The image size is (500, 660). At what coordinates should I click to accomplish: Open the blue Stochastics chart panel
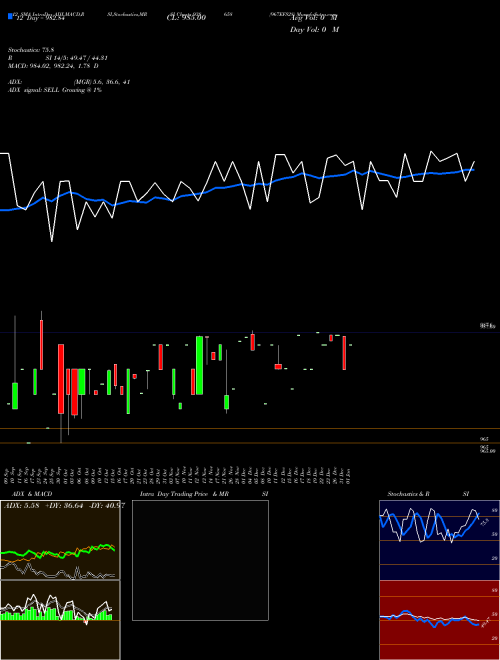tap(439, 540)
